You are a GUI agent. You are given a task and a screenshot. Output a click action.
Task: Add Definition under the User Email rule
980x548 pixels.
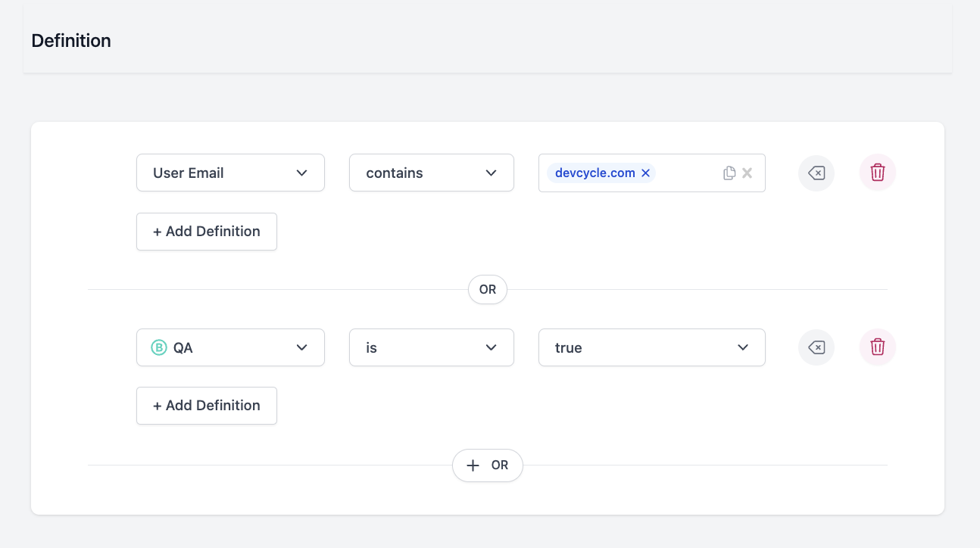(207, 232)
